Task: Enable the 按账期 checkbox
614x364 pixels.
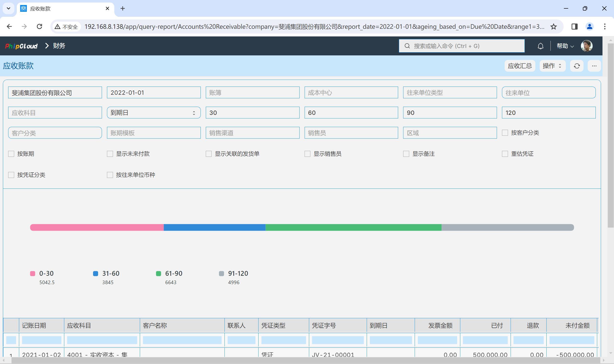Action: [11, 154]
